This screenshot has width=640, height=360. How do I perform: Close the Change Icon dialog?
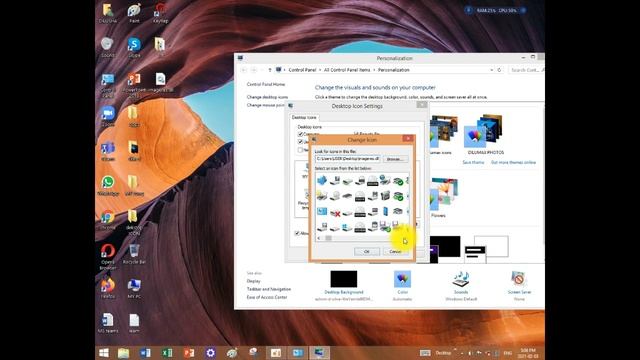tap(407, 139)
